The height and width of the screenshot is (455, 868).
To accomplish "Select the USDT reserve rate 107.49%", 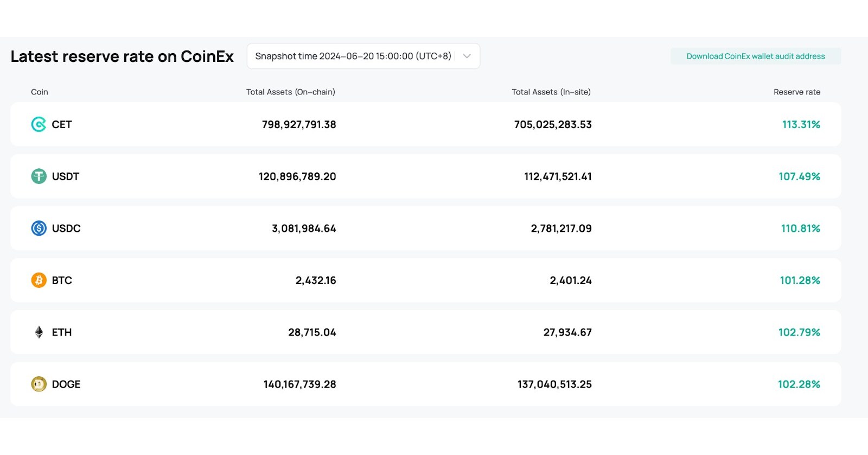I will (x=799, y=176).
